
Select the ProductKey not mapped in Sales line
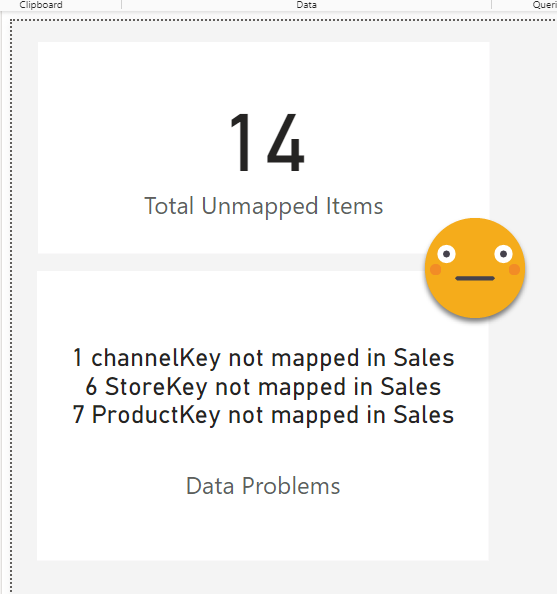(263, 415)
